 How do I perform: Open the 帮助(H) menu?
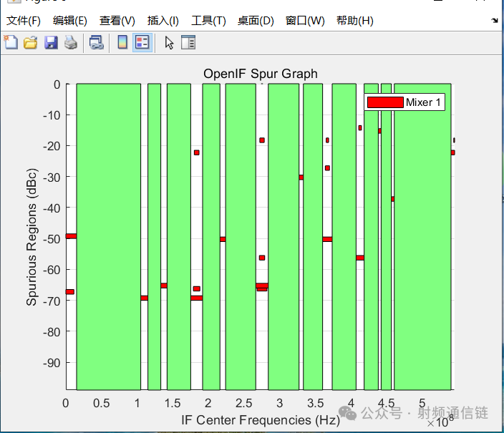coord(355,21)
